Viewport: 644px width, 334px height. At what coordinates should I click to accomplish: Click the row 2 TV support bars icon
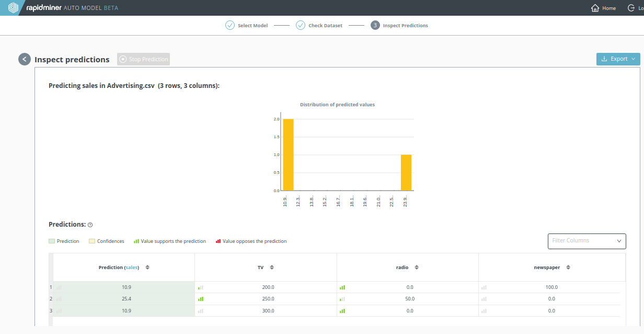(x=200, y=299)
